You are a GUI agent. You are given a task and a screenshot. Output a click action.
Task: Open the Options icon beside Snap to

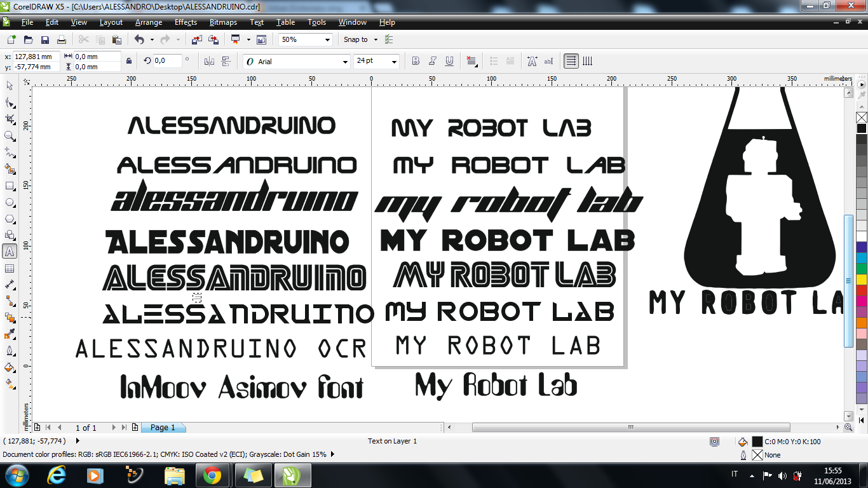pos(389,39)
